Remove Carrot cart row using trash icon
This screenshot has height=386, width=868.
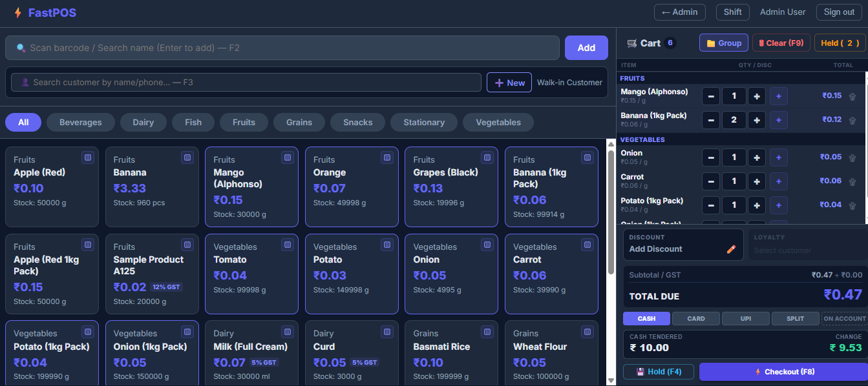click(852, 181)
